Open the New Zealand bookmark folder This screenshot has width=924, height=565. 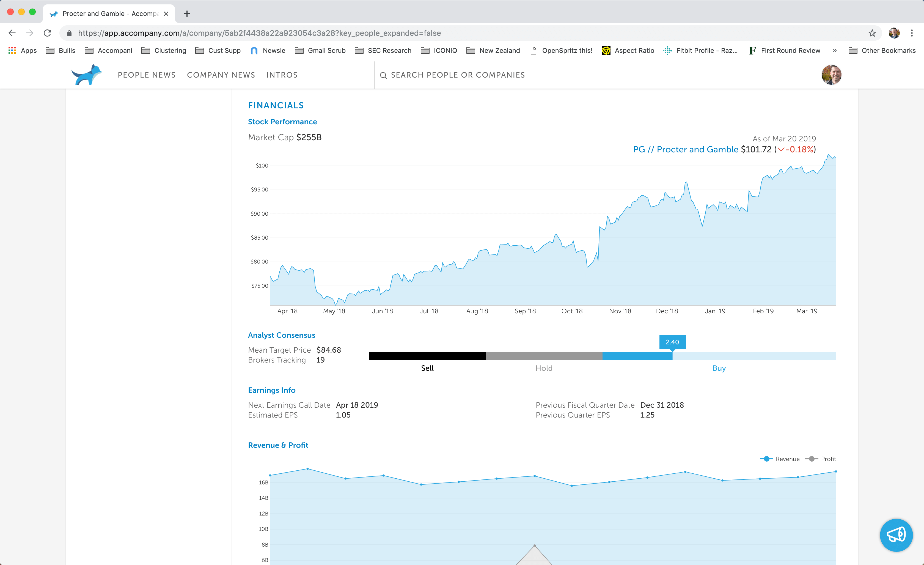(x=493, y=50)
